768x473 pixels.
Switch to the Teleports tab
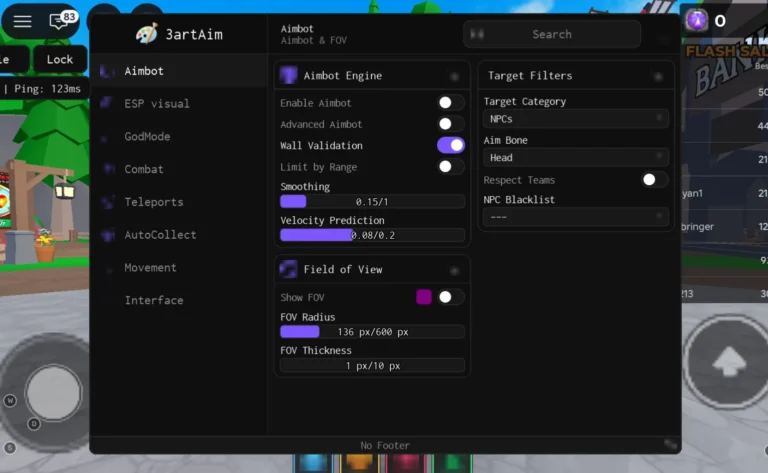tap(179, 202)
